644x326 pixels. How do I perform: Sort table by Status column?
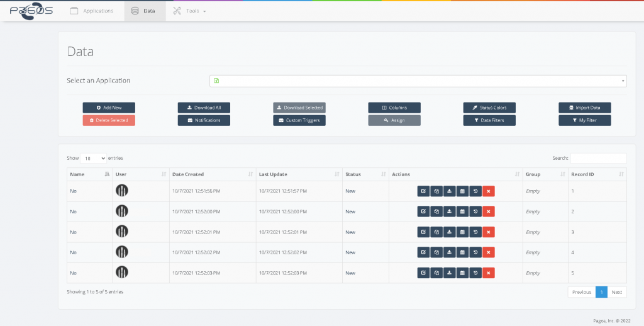click(365, 174)
